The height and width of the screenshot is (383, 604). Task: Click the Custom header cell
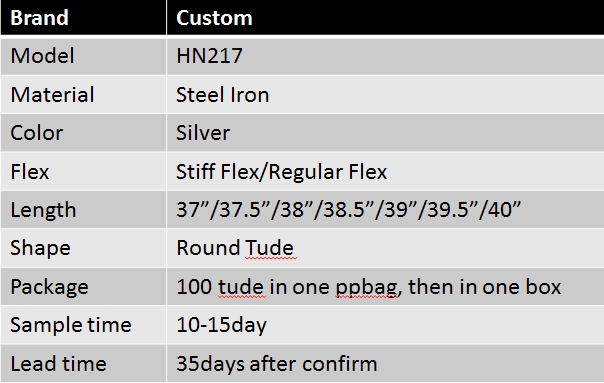tap(385, 18)
